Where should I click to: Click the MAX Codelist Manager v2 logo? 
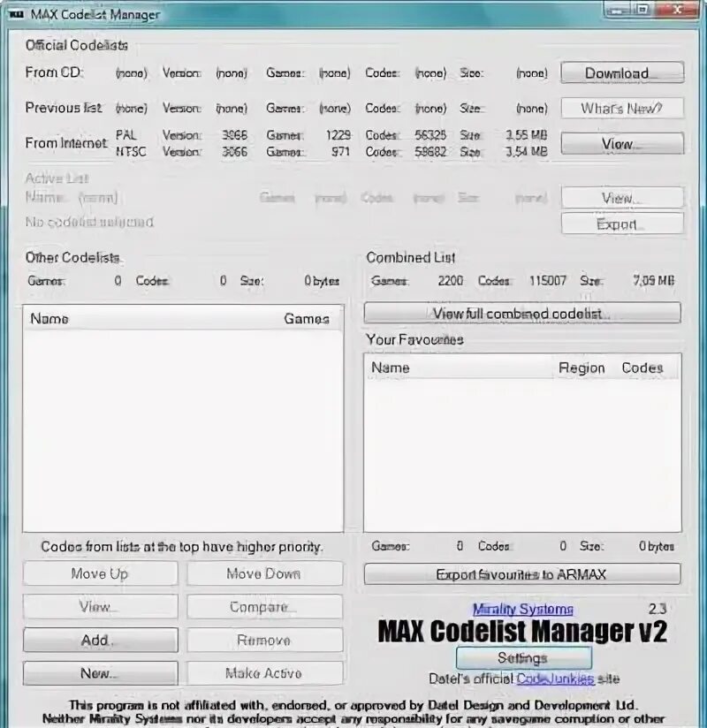click(522, 631)
